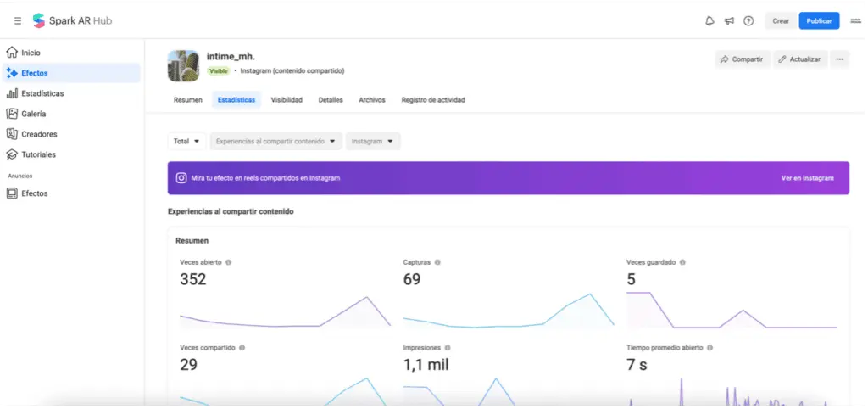Click Instagram icon in purple banner
This screenshot has width=868, height=409.
[x=181, y=178]
